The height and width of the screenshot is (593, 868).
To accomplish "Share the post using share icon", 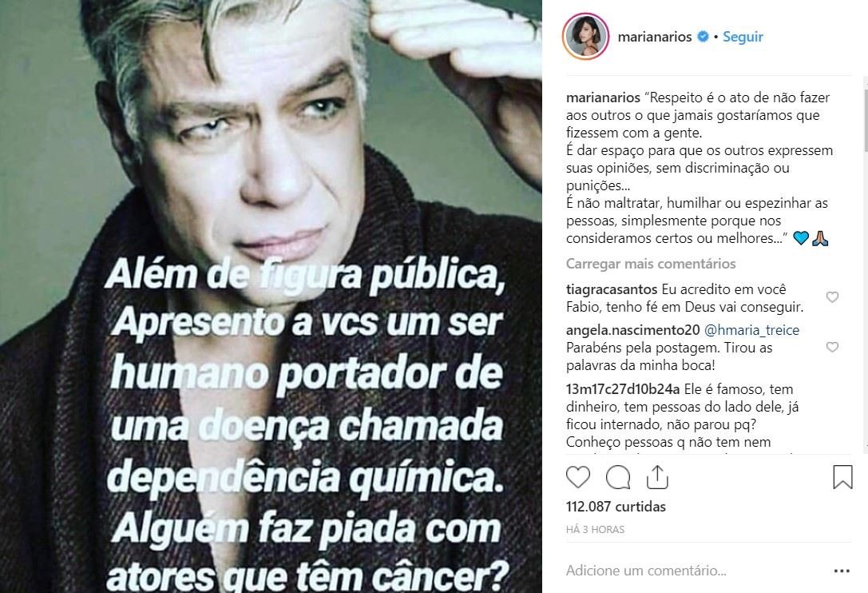I will 657,477.
